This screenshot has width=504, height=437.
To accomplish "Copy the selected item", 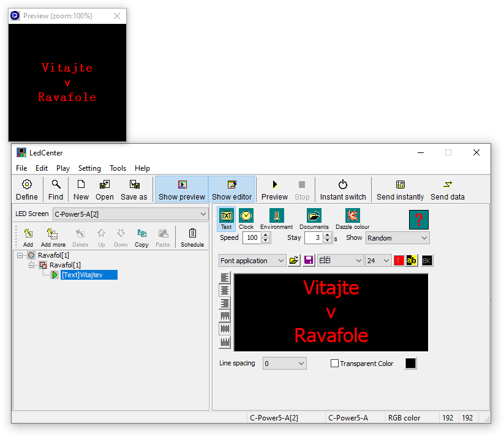I will 141,237.
